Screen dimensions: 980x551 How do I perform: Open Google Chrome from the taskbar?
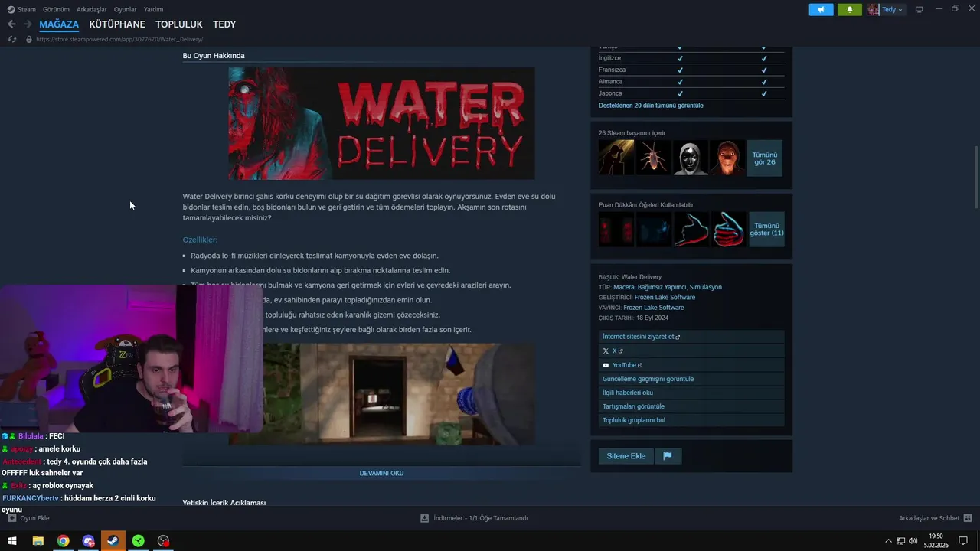63,541
